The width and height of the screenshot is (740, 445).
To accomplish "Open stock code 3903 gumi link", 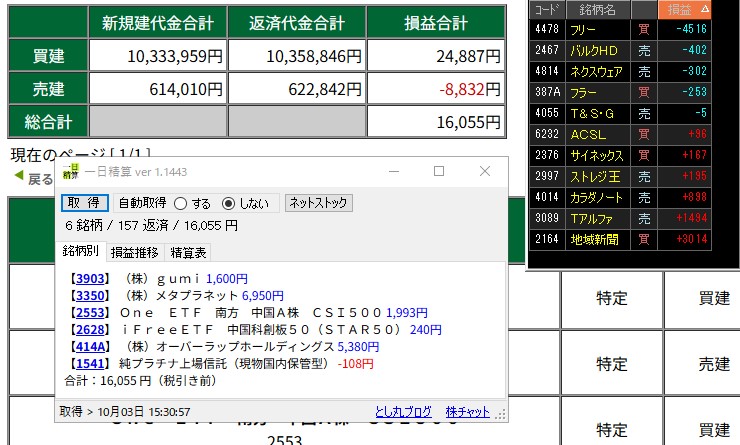I will [x=90, y=279].
